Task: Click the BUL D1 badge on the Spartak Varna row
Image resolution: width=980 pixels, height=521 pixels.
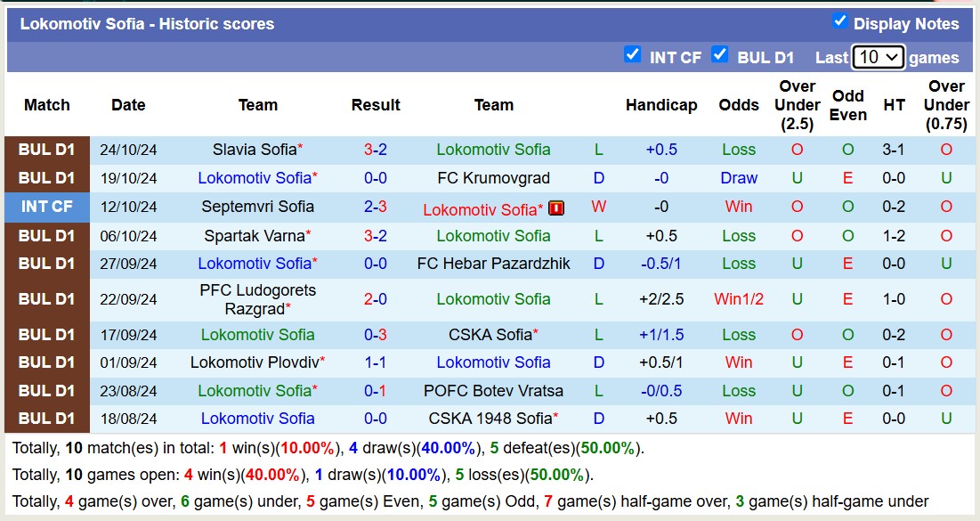Action: (x=46, y=235)
